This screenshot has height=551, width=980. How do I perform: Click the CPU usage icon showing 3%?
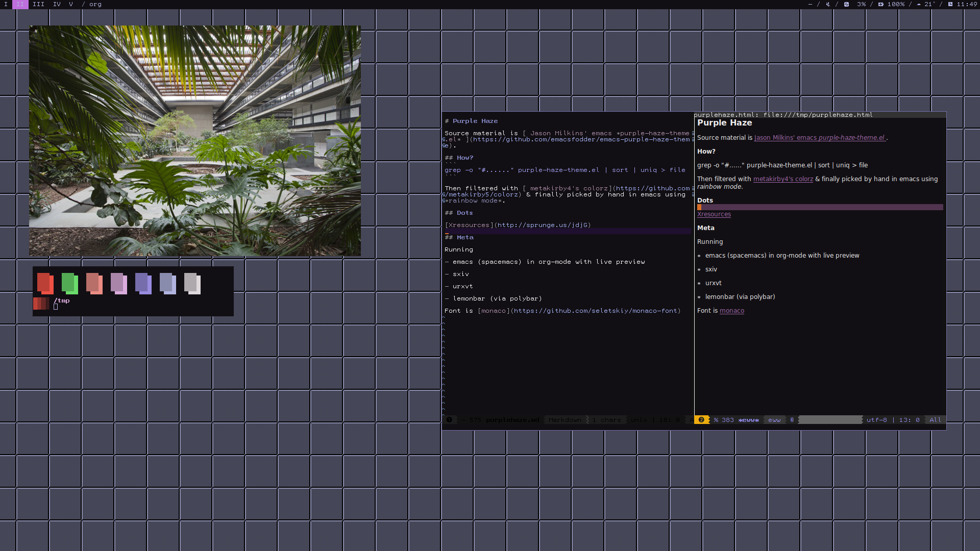point(846,4)
